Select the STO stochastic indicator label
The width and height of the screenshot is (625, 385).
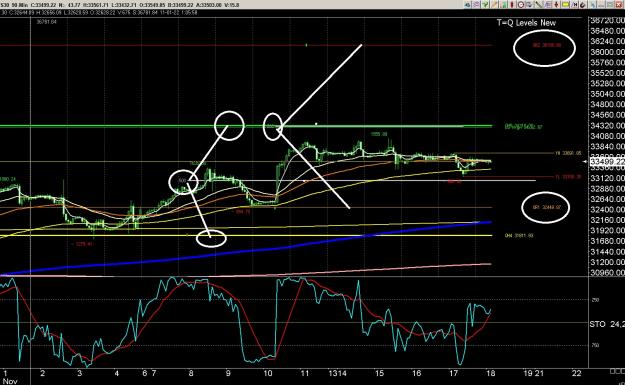(597, 324)
